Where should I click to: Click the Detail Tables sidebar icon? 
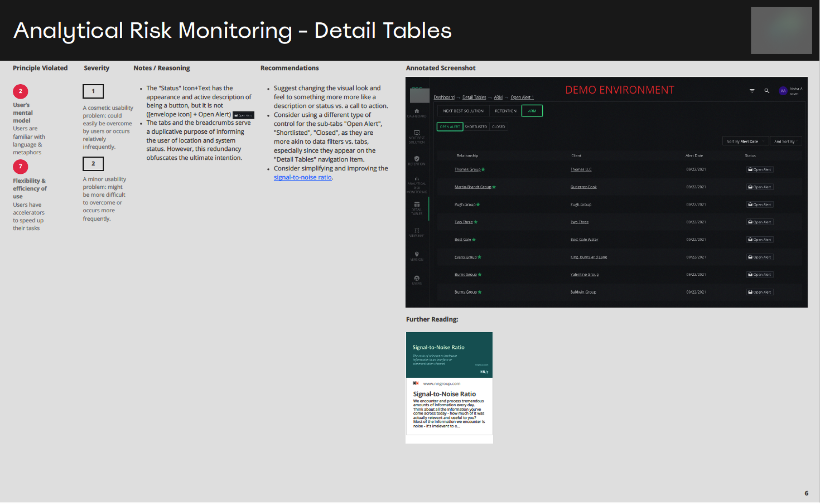(x=417, y=205)
